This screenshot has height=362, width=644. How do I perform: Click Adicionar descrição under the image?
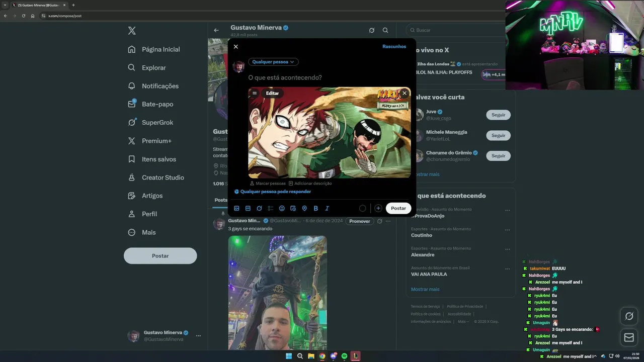(310, 184)
